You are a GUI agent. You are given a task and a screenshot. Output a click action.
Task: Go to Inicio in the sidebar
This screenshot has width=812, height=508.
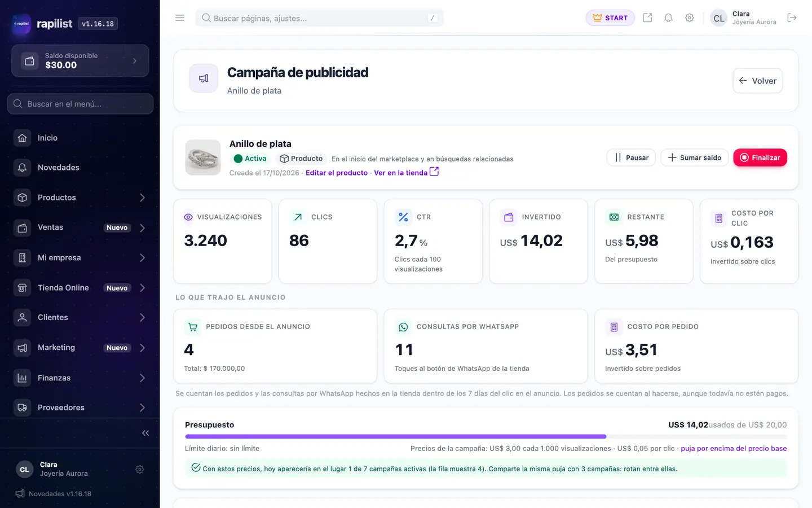(x=80, y=138)
